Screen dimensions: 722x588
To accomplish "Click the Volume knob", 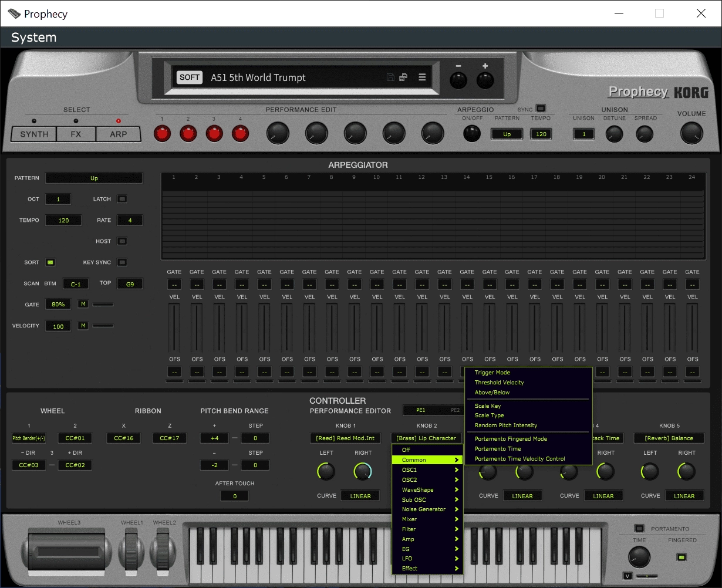I will click(x=692, y=133).
